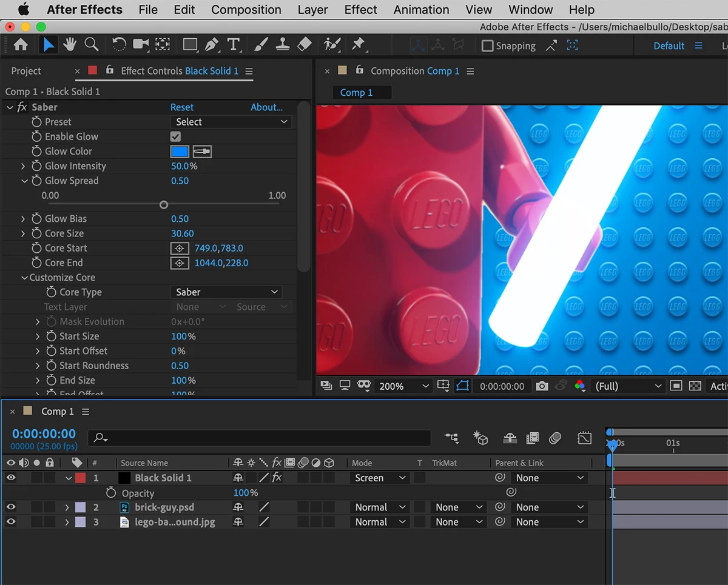The width and height of the screenshot is (728, 585).
Task: Open the Graph Editor icon
Action: [584, 438]
